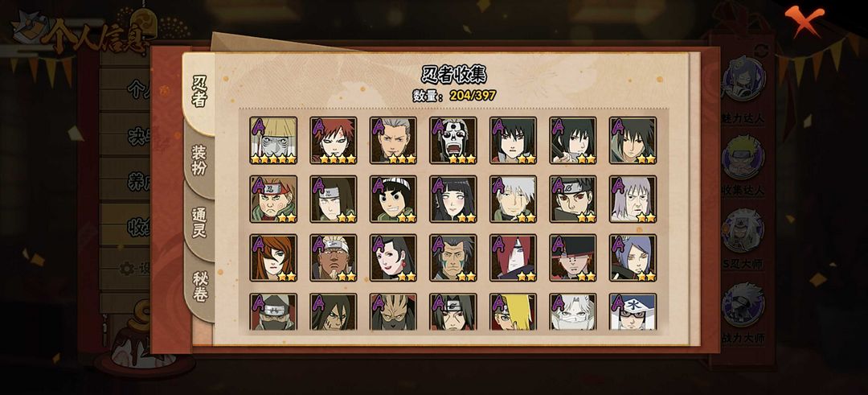Open the S忍大师 badge icon
The image size is (868, 395).
(x=743, y=230)
